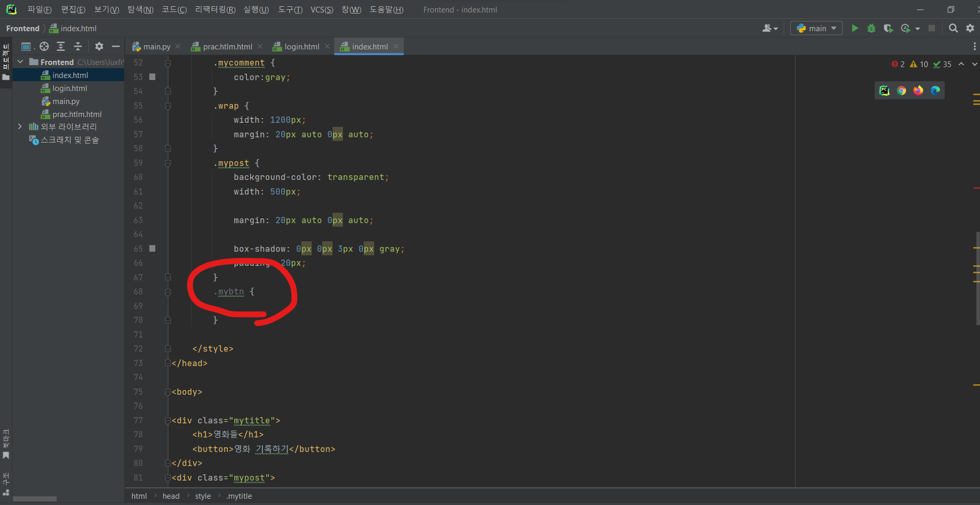Click inspection errors count indicator
The image size is (980, 505).
click(x=898, y=64)
